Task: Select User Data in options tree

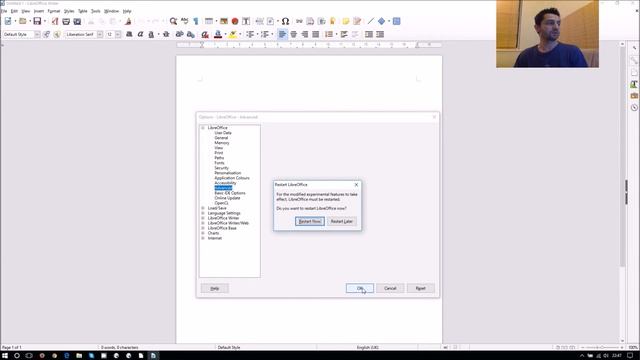Action: [x=223, y=133]
